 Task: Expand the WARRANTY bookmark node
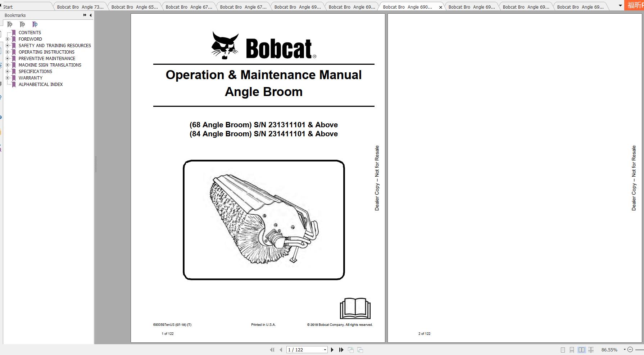[x=7, y=78]
